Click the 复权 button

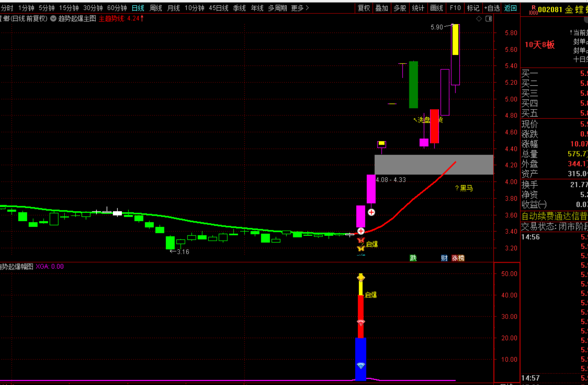[x=364, y=8]
